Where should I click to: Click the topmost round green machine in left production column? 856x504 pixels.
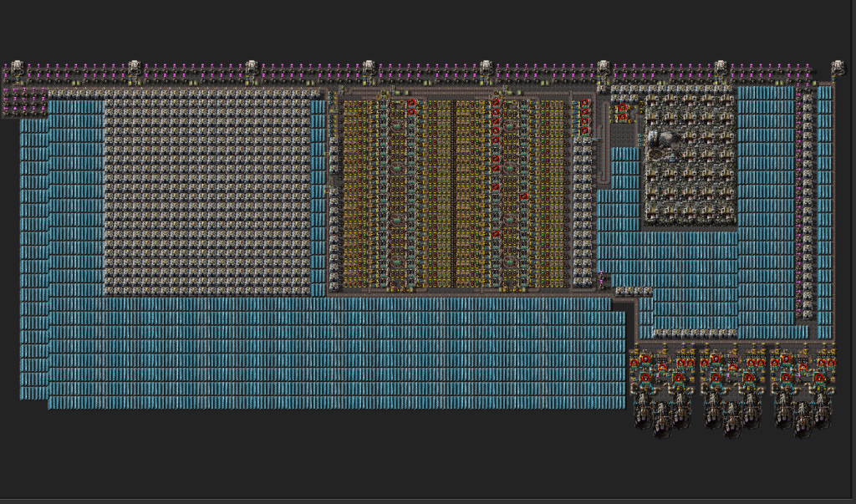397,126
